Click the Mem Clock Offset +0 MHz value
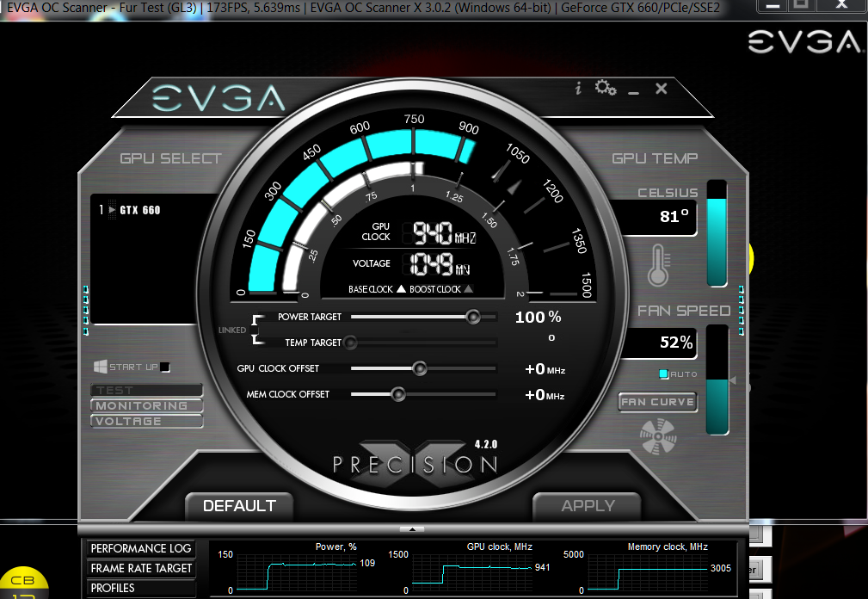The image size is (868, 599). tap(545, 395)
